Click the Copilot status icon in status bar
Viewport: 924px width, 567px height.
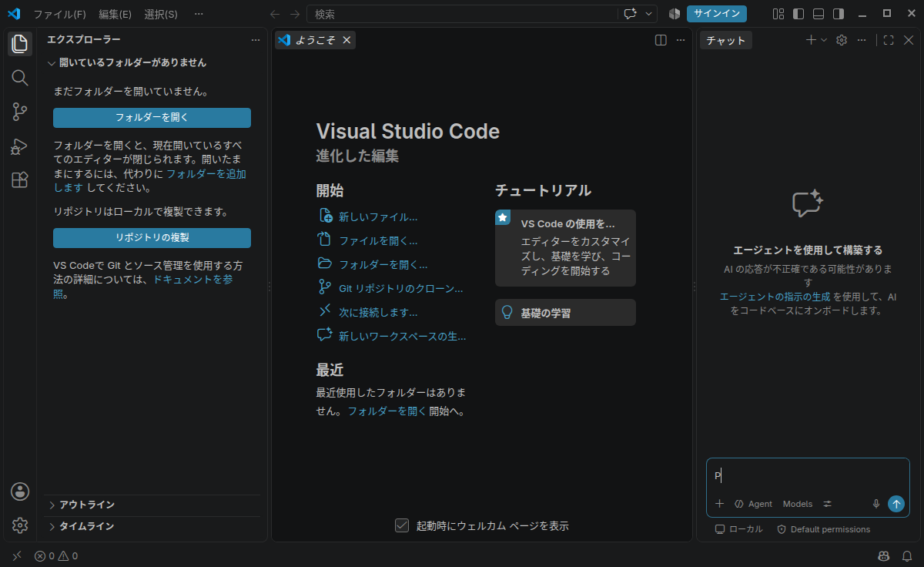pos(883,555)
